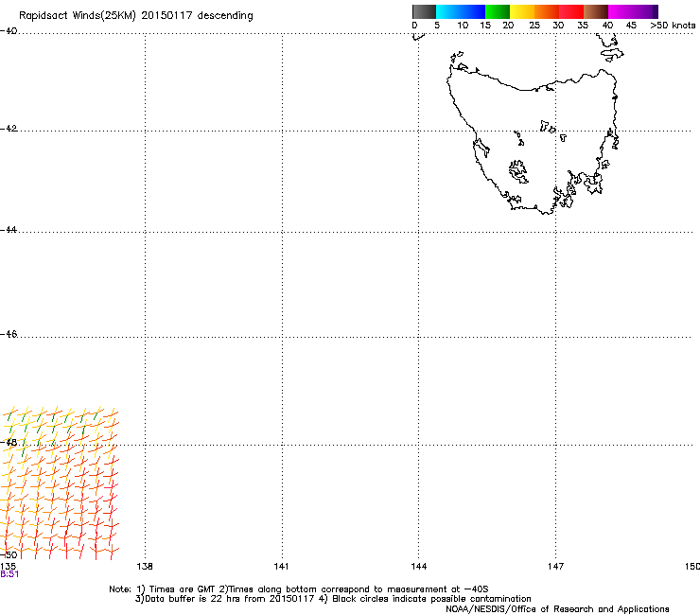Select the yellow 20-25 knots color band
The height and width of the screenshot is (615, 700).
[522, 11]
